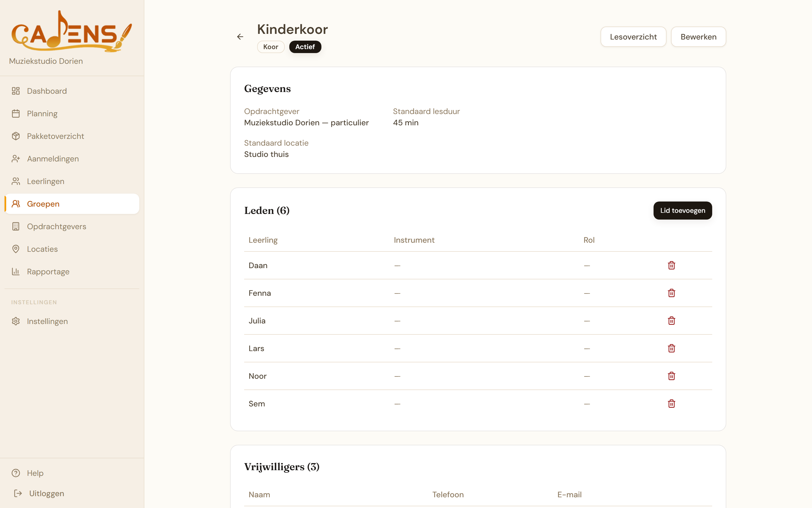Click the back arrow next to Kinderkoor
Screen dimensions: 812x508
click(x=240, y=37)
